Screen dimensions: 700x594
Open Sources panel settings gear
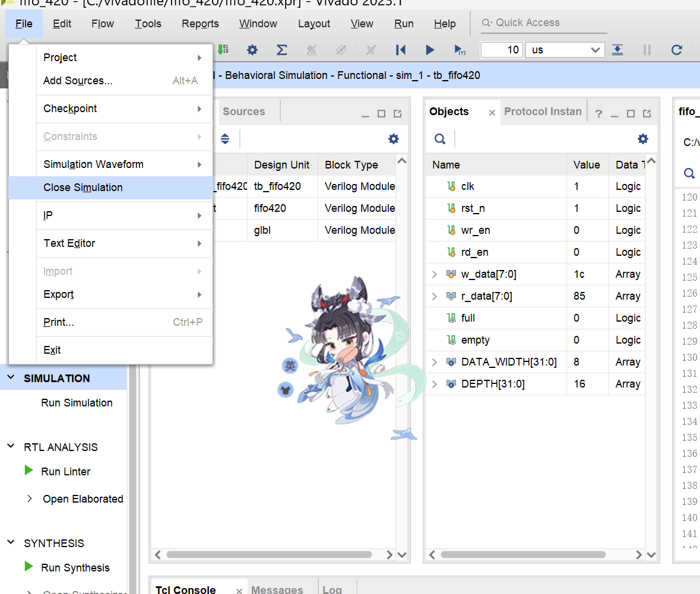coord(393,139)
